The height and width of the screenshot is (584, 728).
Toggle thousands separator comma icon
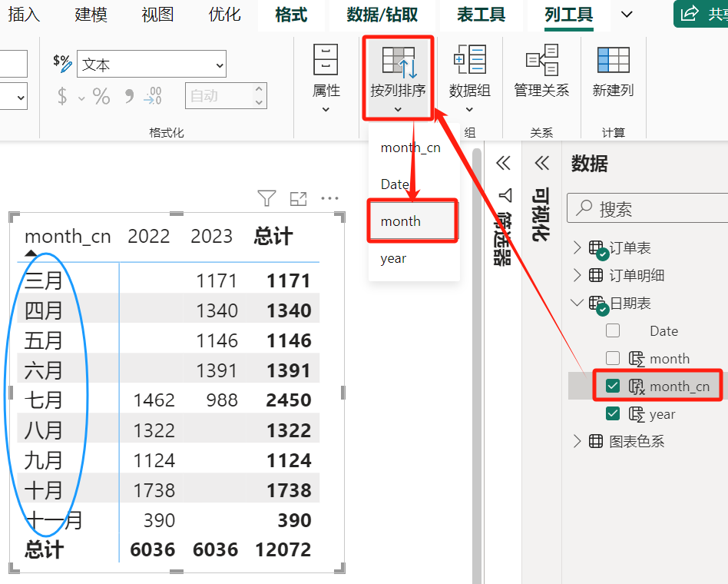click(129, 96)
